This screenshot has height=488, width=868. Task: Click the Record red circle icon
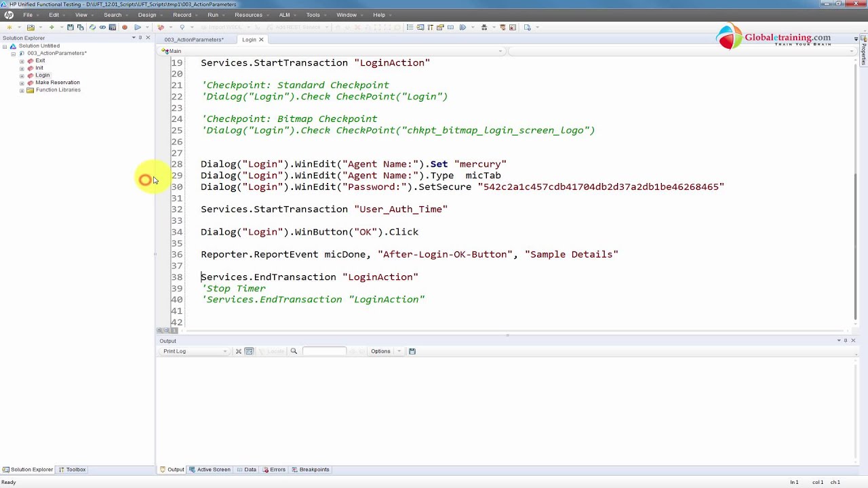point(125,27)
